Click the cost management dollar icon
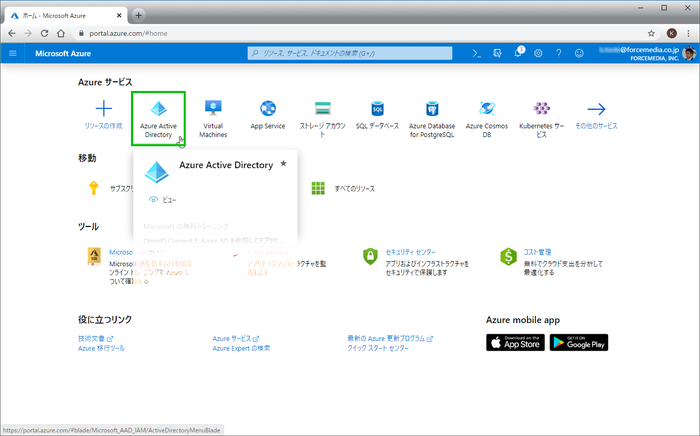Viewport: 700px width, 436px height. coord(508,257)
